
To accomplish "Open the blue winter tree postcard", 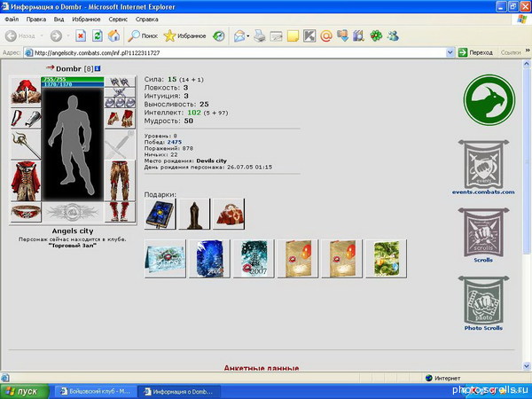I will pyautogui.click(x=209, y=259).
